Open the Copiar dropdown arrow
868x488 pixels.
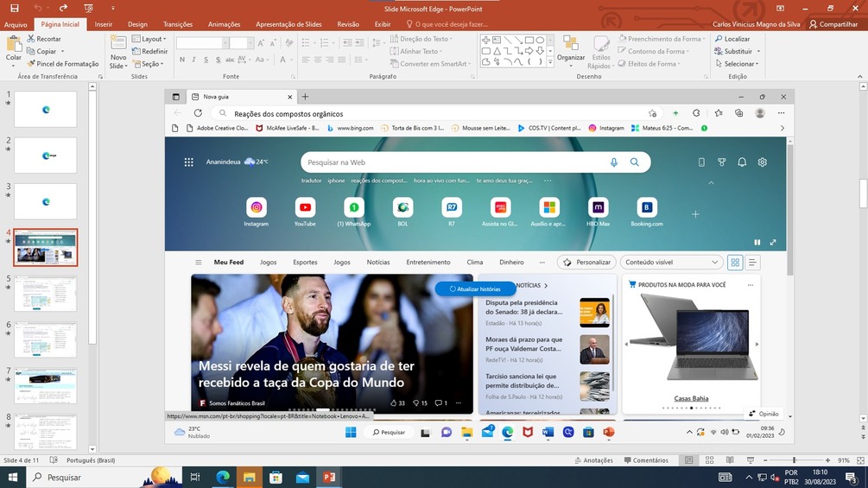click(x=62, y=52)
